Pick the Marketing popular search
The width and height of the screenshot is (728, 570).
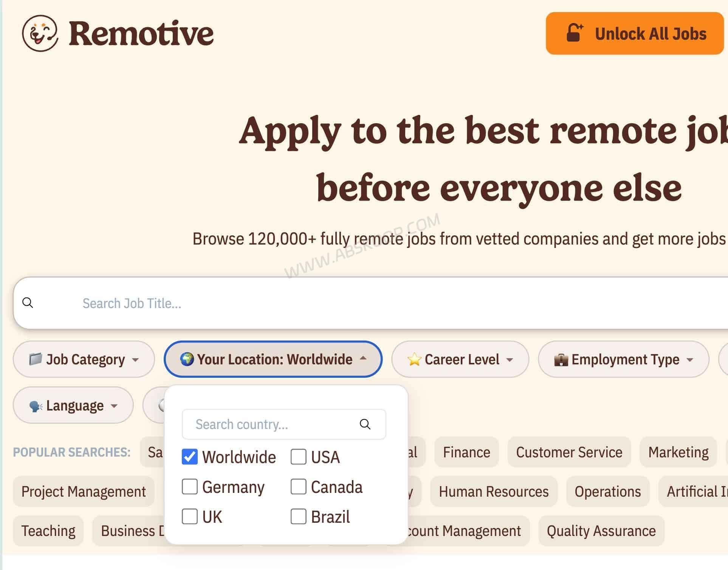point(678,452)
